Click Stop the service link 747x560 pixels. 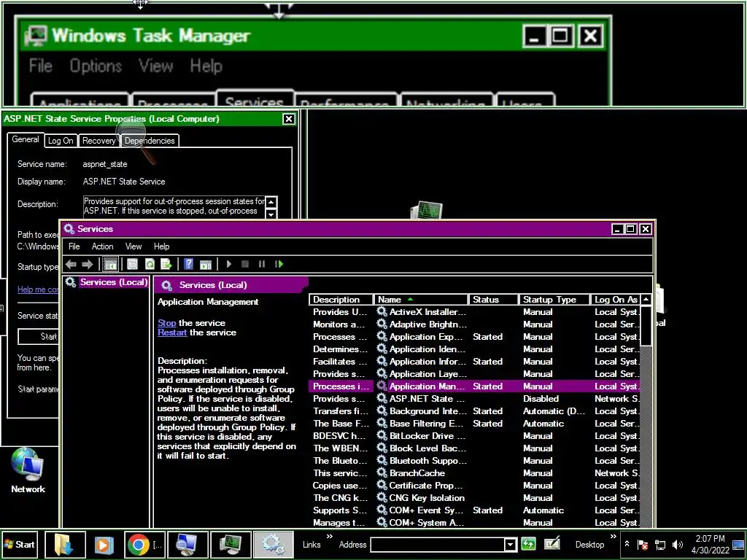(167, 323)
